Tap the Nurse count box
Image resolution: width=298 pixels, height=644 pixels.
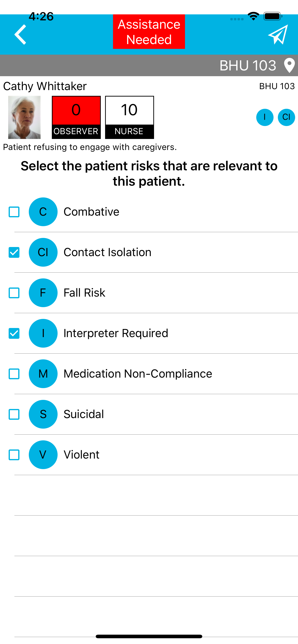coord(130,117)
